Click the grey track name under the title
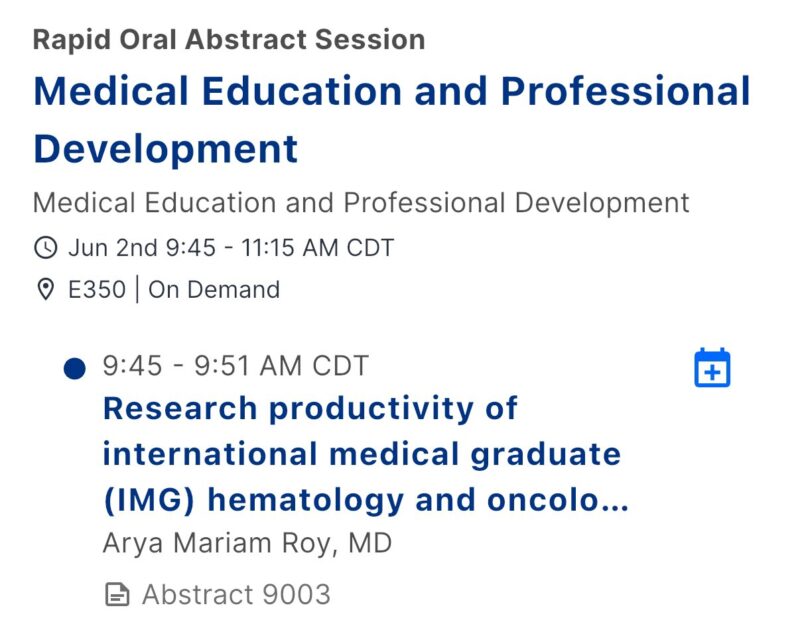This screenshot has width=800, height=638. click(x=361, y=203)
